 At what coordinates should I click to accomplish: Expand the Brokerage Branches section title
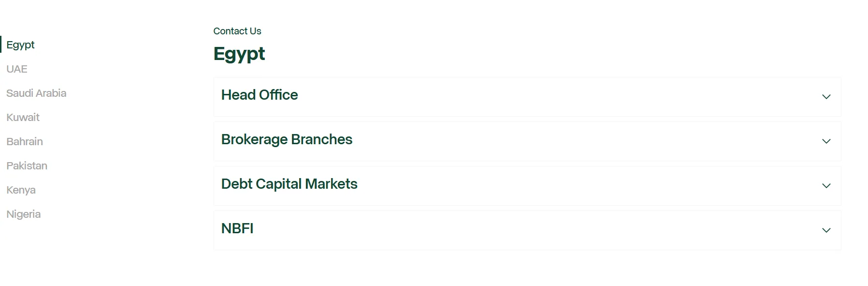287,139
